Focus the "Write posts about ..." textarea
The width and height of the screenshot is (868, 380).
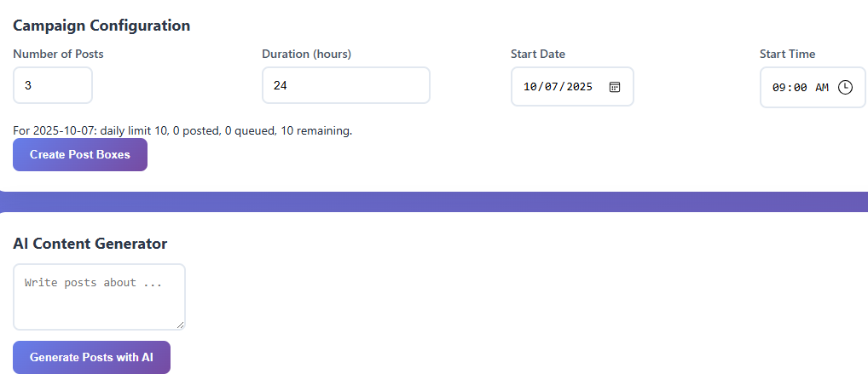coord(99,296)
